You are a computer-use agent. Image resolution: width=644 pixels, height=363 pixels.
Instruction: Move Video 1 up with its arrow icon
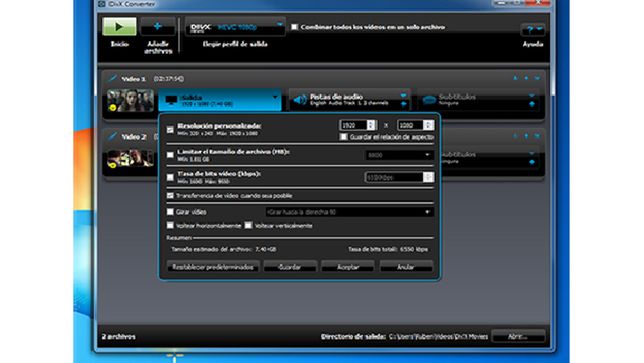pyautogui.click(x=526, y=78)
